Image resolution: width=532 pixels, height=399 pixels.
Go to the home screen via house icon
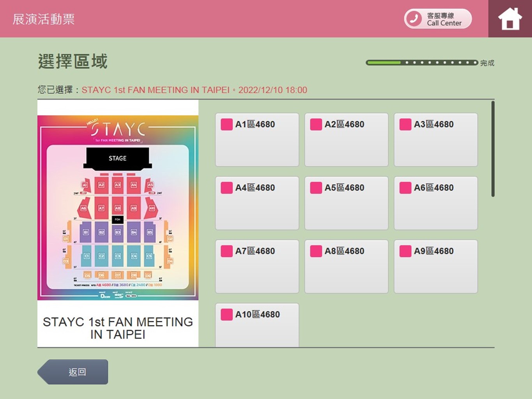(509, 19)
